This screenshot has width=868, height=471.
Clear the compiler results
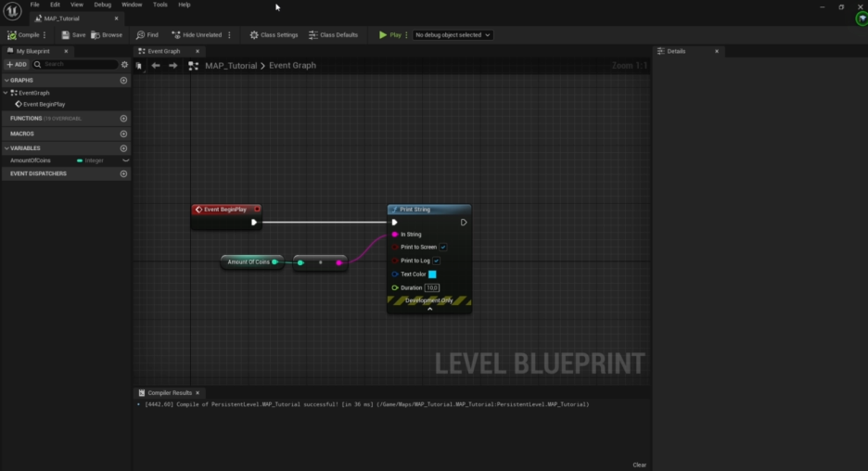[639, 465]
